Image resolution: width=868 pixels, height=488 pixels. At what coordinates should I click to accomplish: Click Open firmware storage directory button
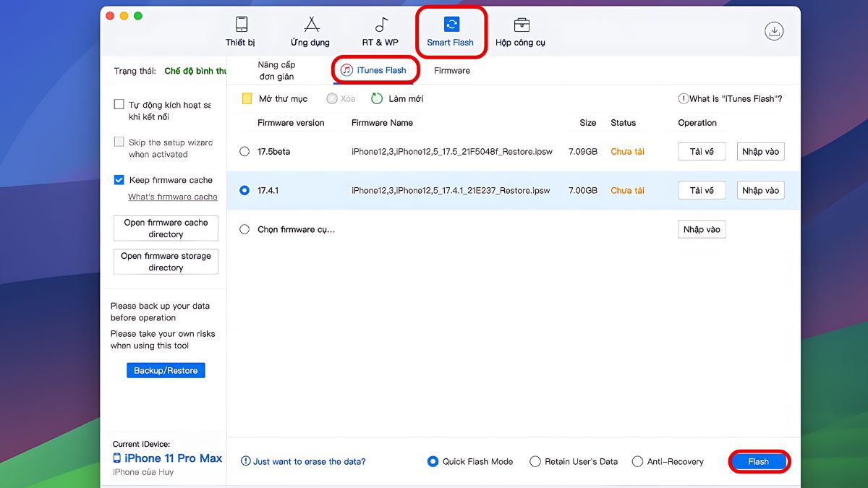[x=166, y=262]
